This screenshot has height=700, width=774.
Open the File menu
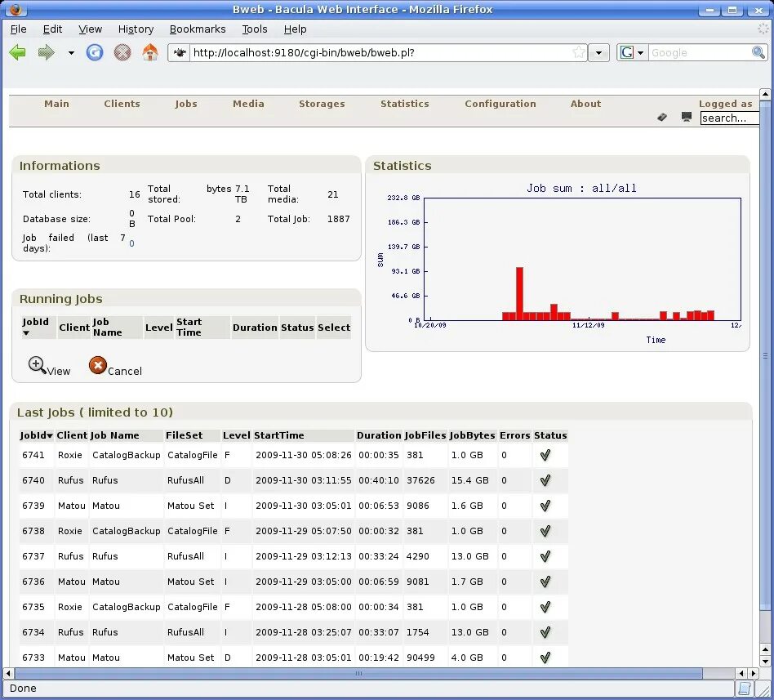coord(18,29)
